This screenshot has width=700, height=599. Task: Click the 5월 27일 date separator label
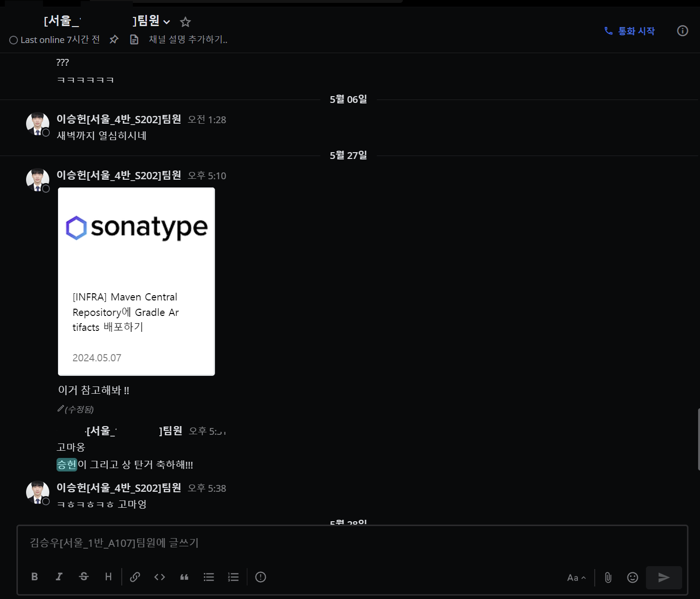(x=348, y=156)
